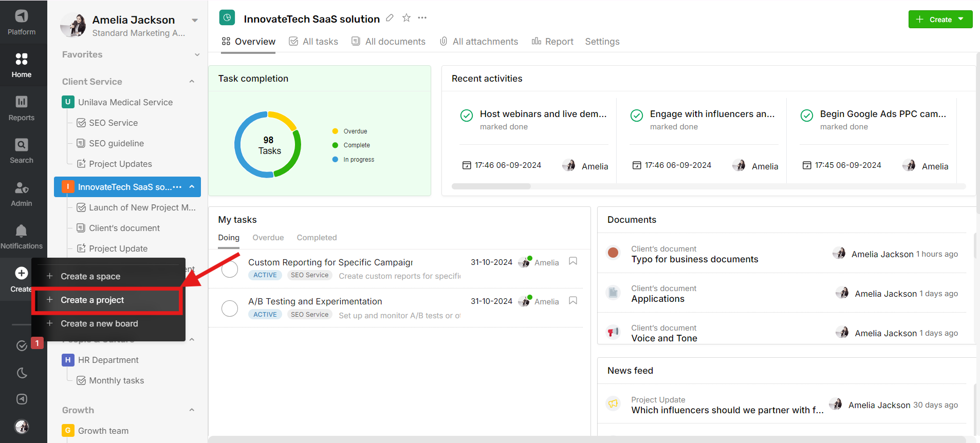Open the task checklist icon with badge 1
This screenshot has width=980, height=443.
(x=22, y=345)
